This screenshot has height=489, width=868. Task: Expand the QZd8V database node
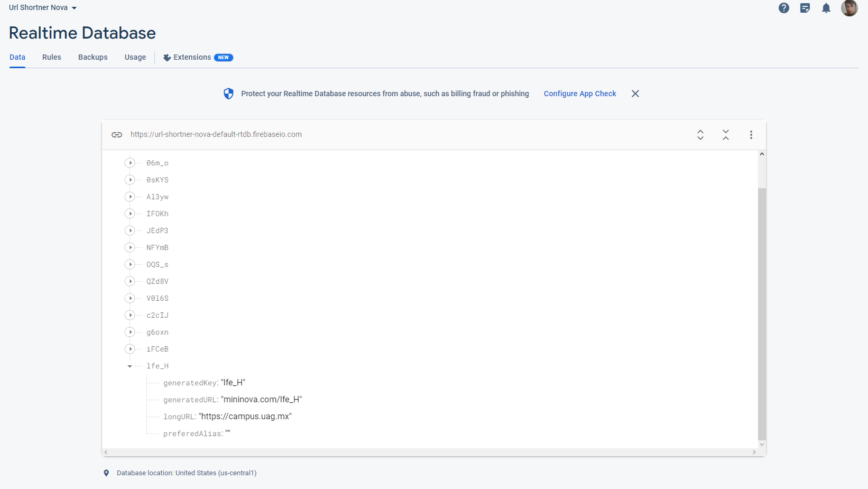pyautogui.click(x=130, y=281)
